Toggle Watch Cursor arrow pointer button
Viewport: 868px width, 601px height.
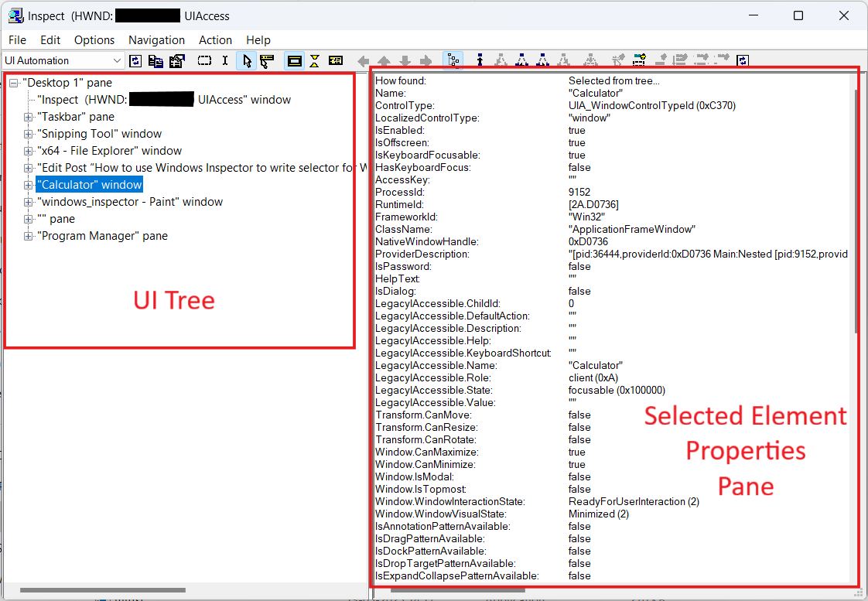(247, 60)
